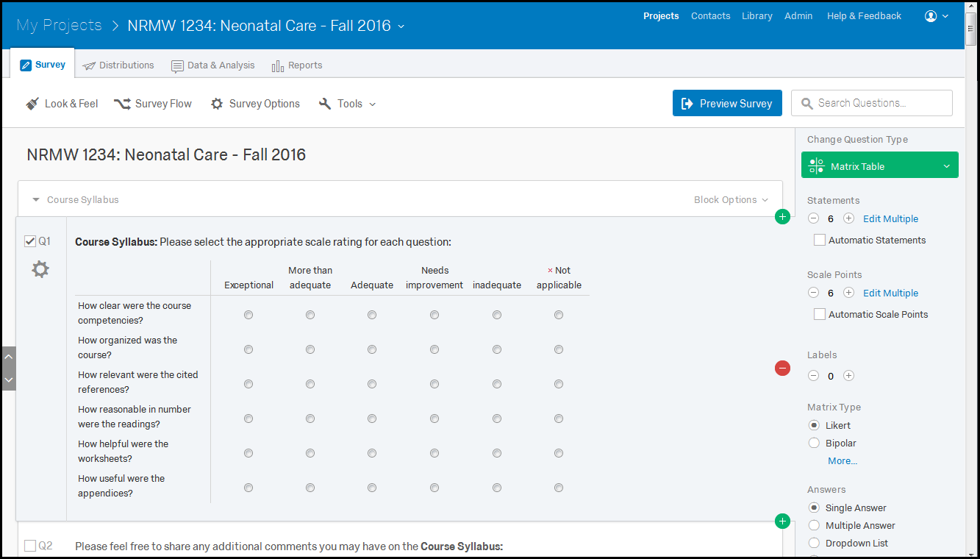980x559 pixels.
Task: Collapse the Course Syllabus block
Action: (x=36, y=199)
